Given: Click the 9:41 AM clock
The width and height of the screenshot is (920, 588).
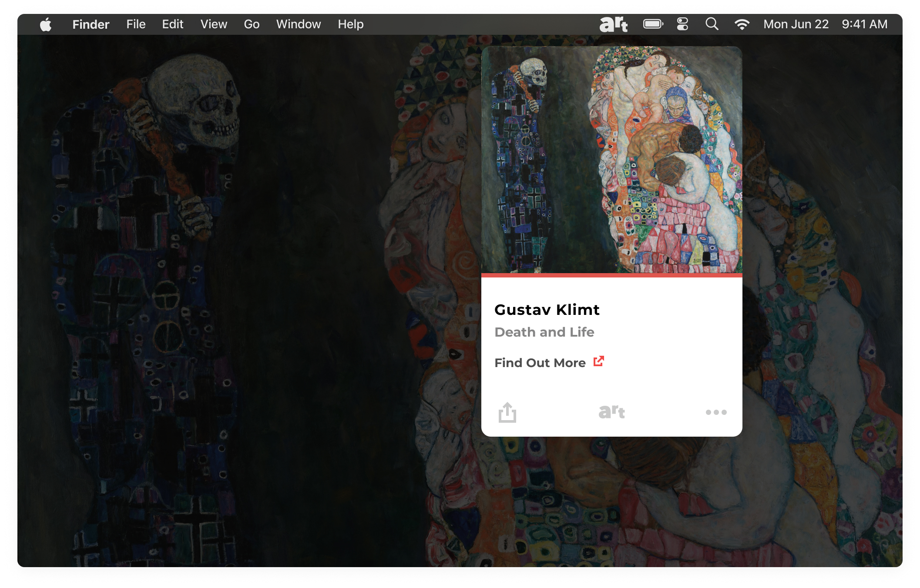Looking at the screenshot, I should click(x=864, y=24).
